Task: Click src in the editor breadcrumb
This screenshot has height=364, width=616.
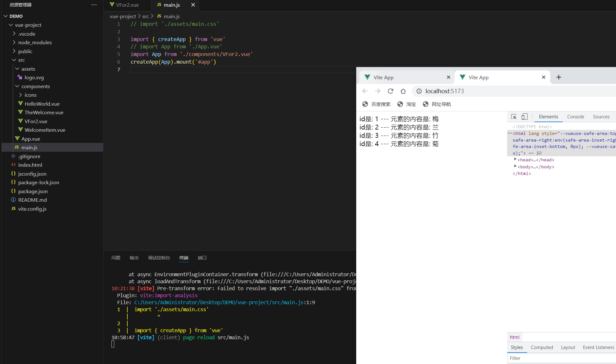Action: coord(145,16)
